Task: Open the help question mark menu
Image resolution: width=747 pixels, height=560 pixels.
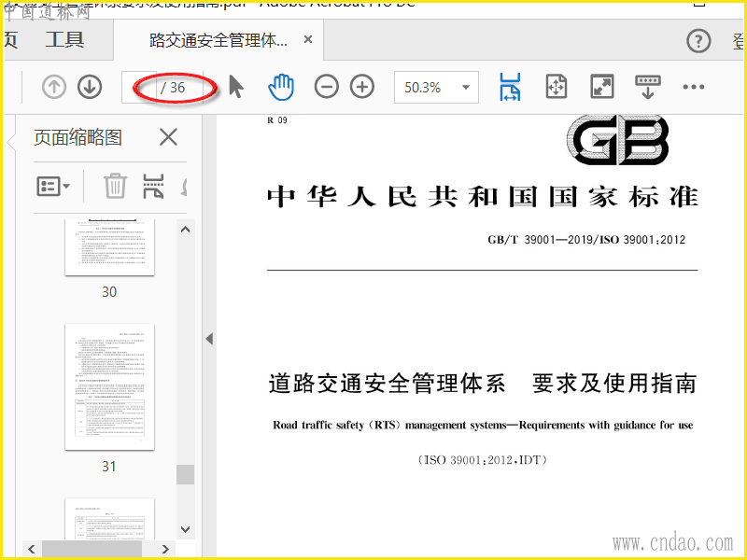Action: click(698, 41)
